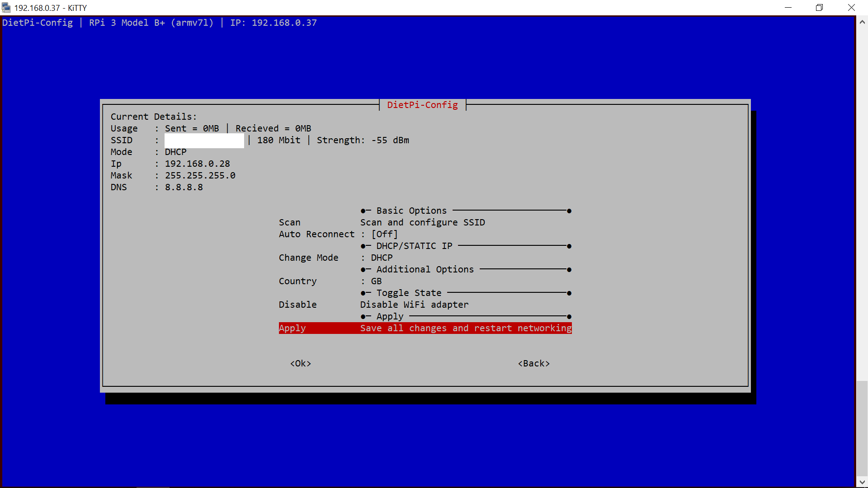Click the DietPi-Config dialog title
The image size is (868, 488).
(x=422, y=105)
